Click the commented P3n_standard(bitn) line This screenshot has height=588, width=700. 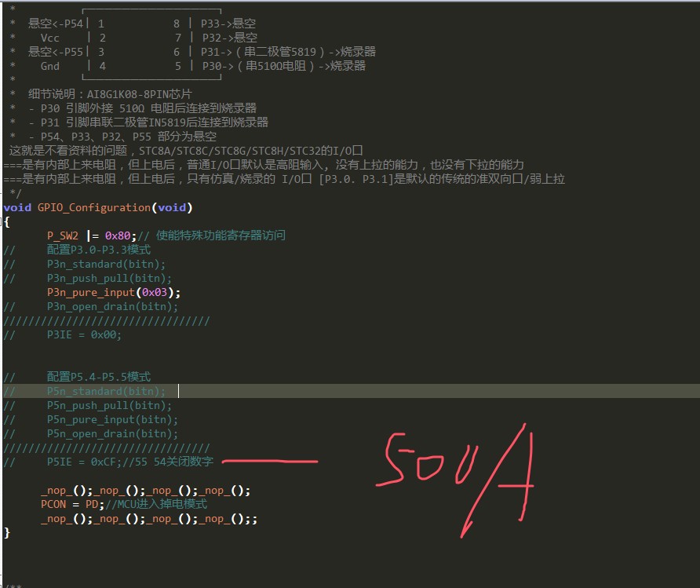tap(106, 264)
